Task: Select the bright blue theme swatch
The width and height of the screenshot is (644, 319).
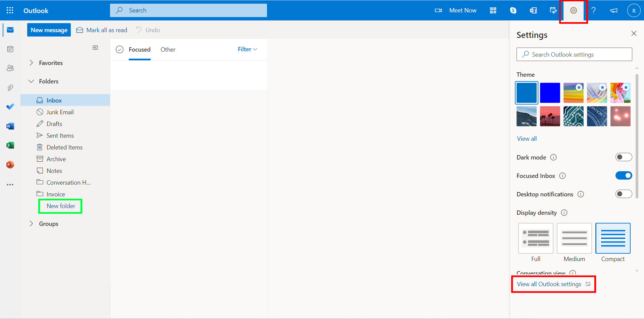Action: click(x=550, y=93)
